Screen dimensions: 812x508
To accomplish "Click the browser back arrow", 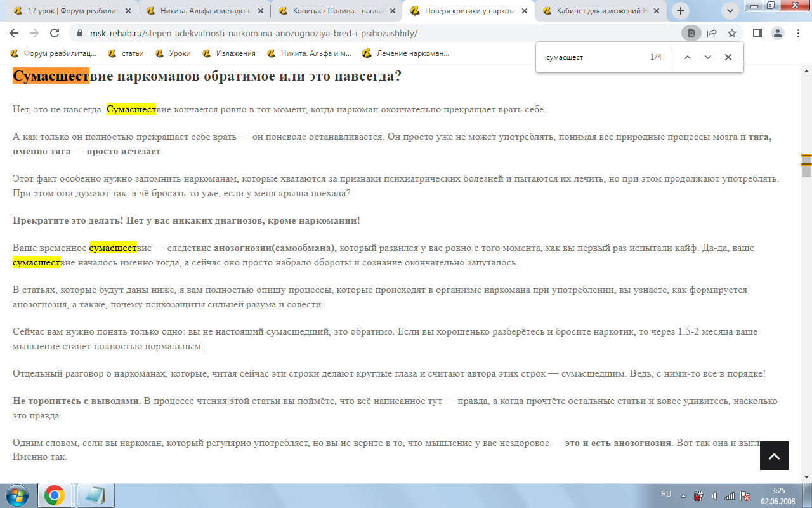I will (14, 33).
